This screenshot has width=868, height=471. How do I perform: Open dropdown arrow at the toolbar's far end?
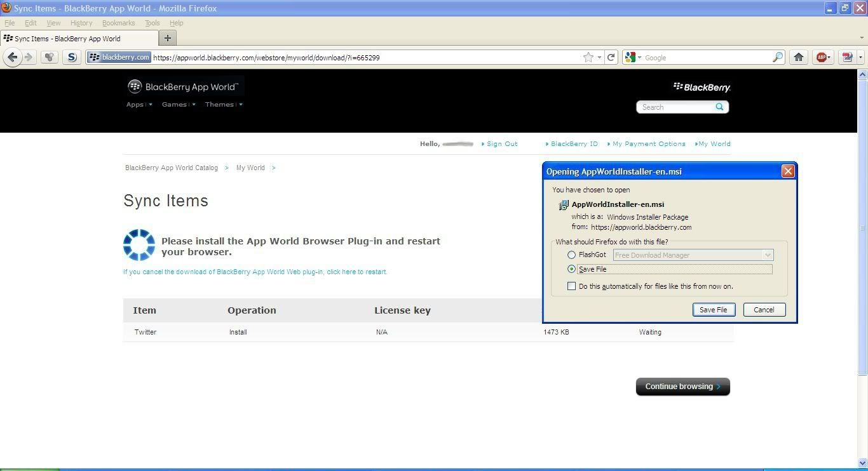coord(860,57)
